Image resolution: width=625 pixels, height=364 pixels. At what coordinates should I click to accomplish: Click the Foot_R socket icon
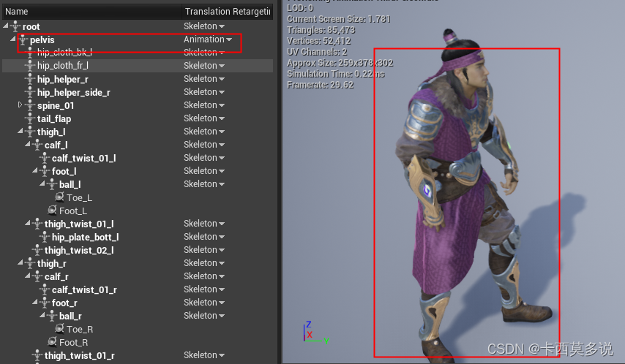pos(52,341)
